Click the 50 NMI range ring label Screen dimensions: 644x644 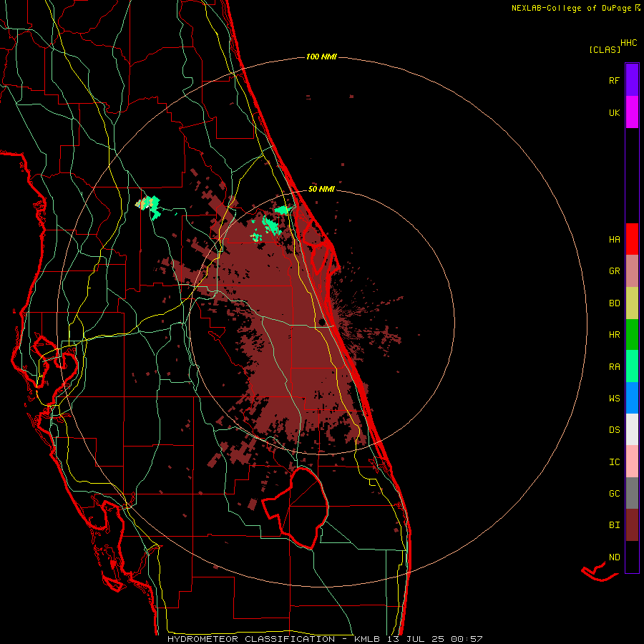[321, 189]
